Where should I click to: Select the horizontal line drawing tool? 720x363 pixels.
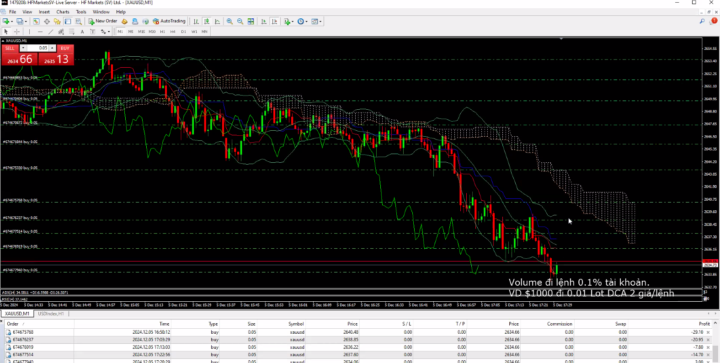pyautogui.click(x=40, y=32)
